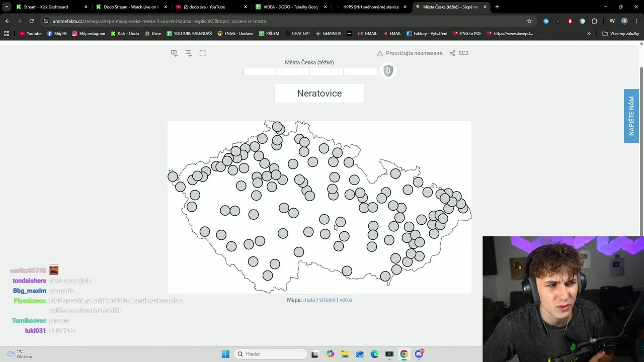Open the Apps grid in bookmarks bar
This screenshot has height=362, width=644.
[x=7, y=34]
